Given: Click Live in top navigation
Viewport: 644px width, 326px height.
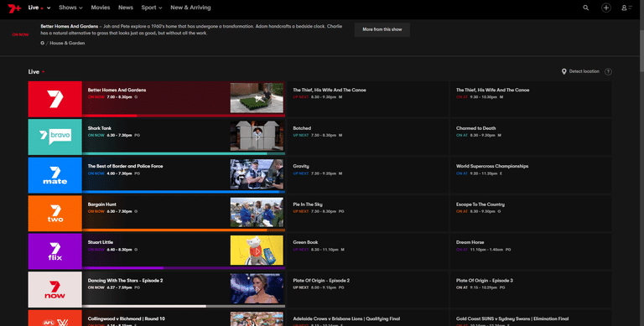Looking at the screenshot, I should coord(34,8).
